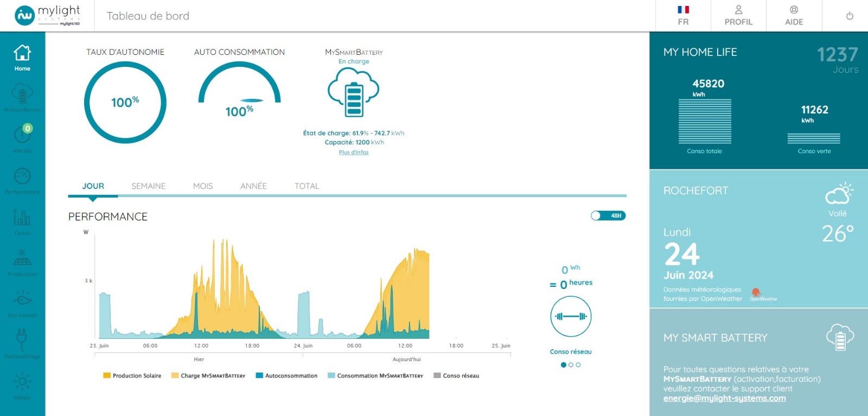Switch to the SEMAINE tab
The height and width of the screenshot is (416, 868).
[148, 186]
